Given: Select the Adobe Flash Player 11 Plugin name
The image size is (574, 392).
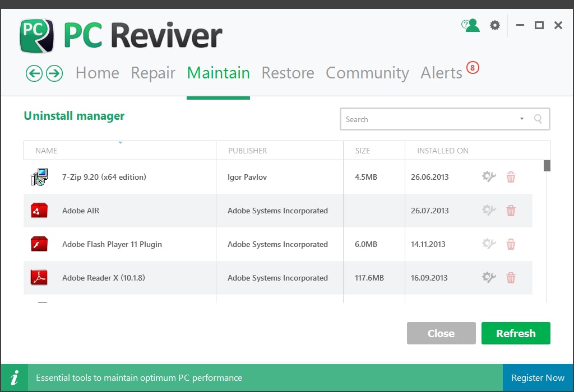Looking at the screenshot, I should click(x=112, y=244).
